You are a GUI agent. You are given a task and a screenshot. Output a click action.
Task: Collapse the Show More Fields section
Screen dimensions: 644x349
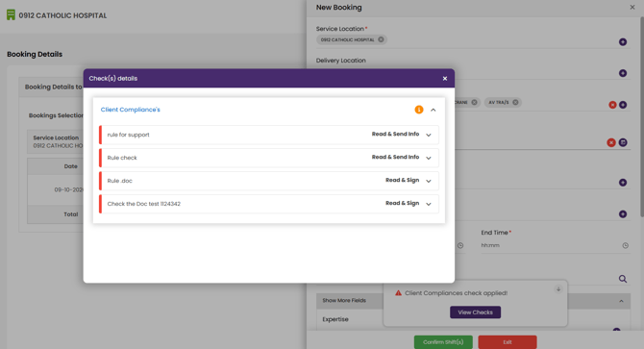pos(621,301)
